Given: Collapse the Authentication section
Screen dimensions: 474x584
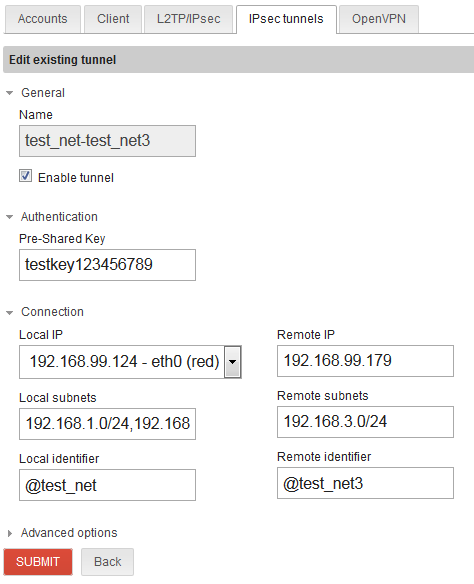Looking at the screenshot, I should pos(10,217).
